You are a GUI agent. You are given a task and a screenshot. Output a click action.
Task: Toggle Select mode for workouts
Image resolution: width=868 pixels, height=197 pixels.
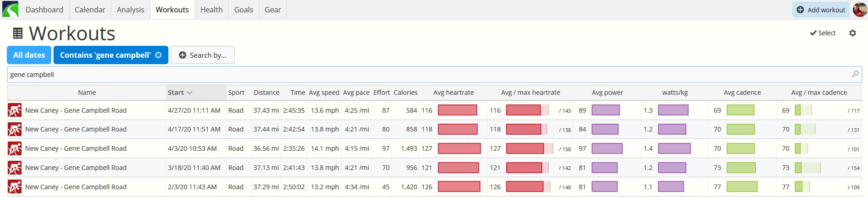823,33
